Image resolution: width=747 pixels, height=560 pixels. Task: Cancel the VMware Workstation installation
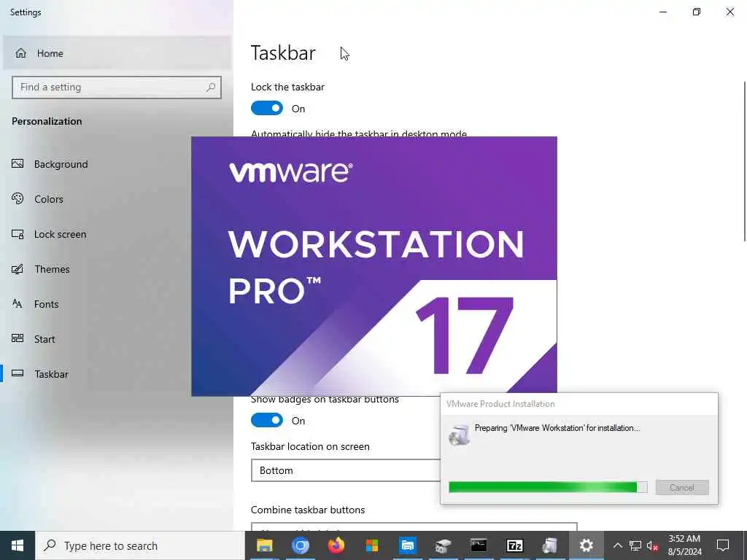point(682,487)
